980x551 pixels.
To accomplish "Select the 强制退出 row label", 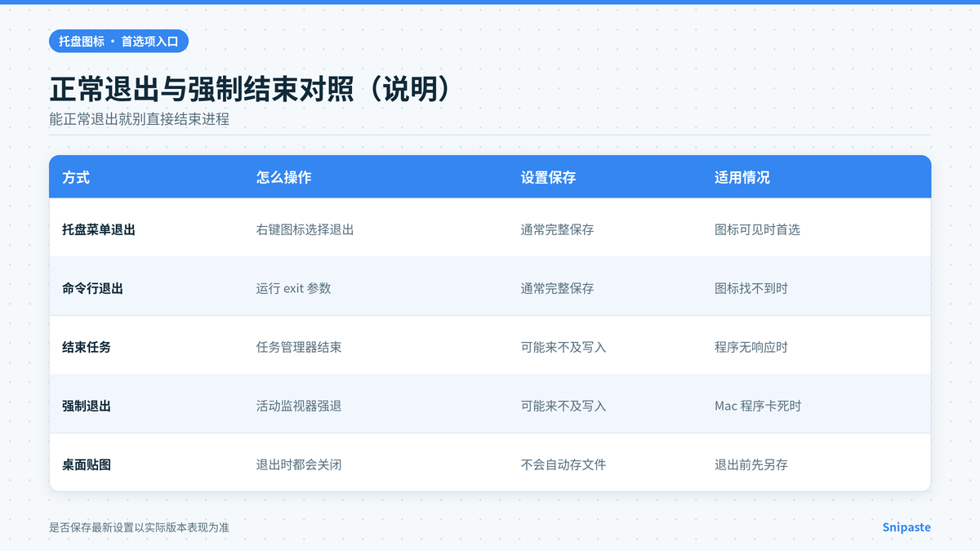I will click(87, 406).
